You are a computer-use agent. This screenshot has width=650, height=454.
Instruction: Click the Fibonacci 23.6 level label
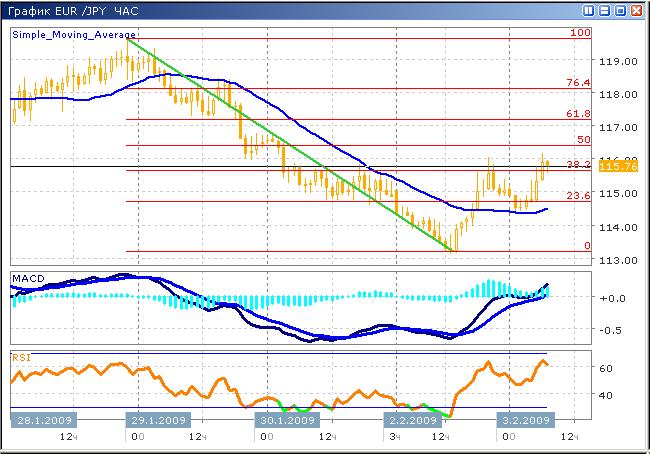click(577, 197)
